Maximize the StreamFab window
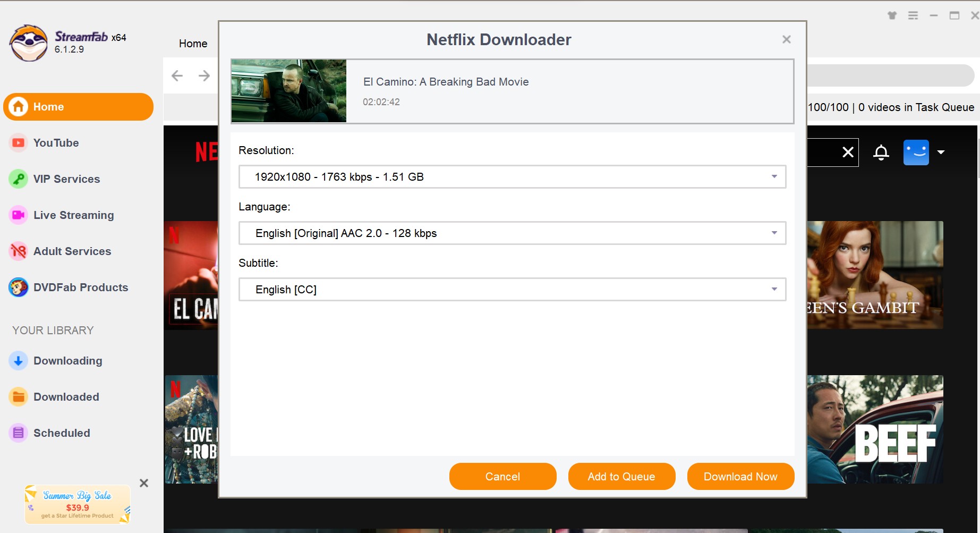Viewport: 980px width, 533px height. click(x=955, y=15)
